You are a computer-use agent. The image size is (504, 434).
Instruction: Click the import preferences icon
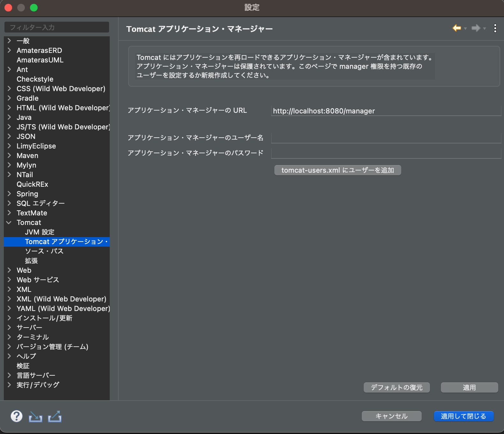pyautogui.click(x=35, y=416)
